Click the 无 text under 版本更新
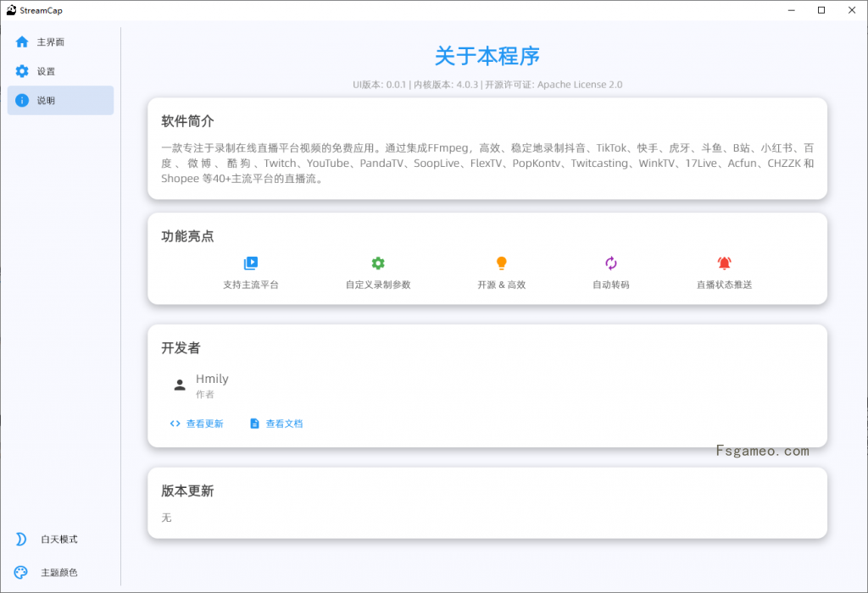Screen dimensions: 868x593 pos(167,518)
